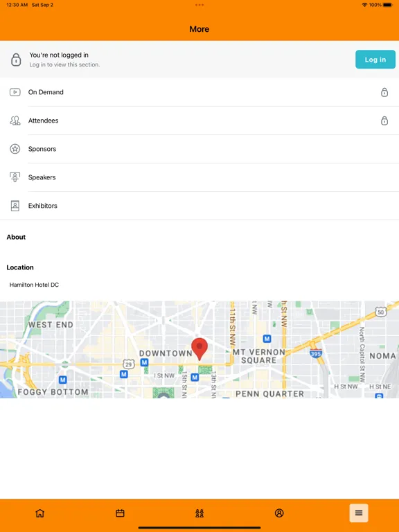The image size is (399, 532).
Task: Click the lock icon beside not logged in
Action: tap(16, 60)
